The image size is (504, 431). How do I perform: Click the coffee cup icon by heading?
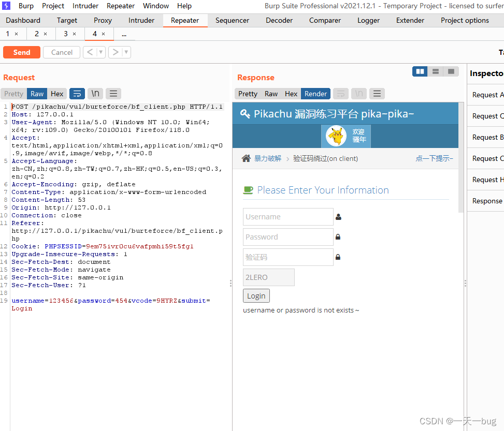pyautogui.click(x=248, y=190)
